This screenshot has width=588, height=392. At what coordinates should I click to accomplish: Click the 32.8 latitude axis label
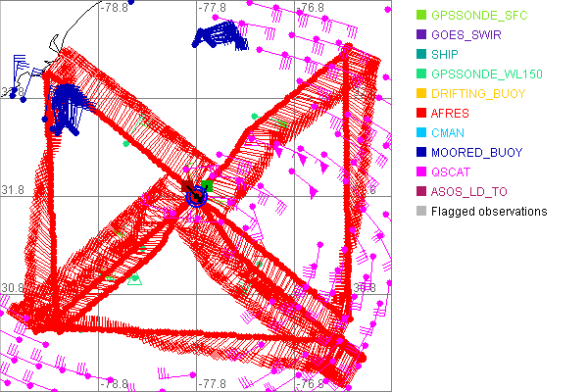point(12,91)
